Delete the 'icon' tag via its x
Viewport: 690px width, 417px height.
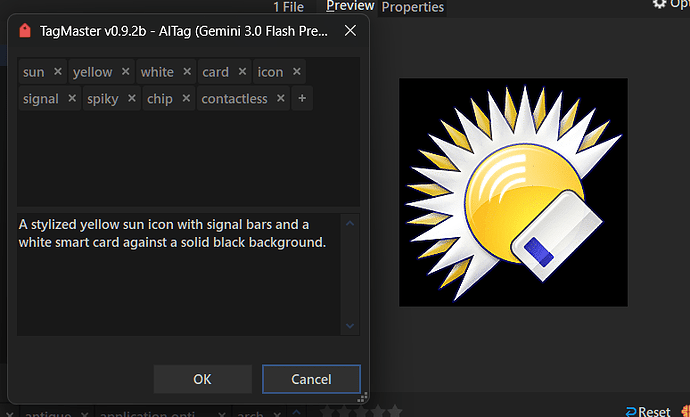click(297, 72)
